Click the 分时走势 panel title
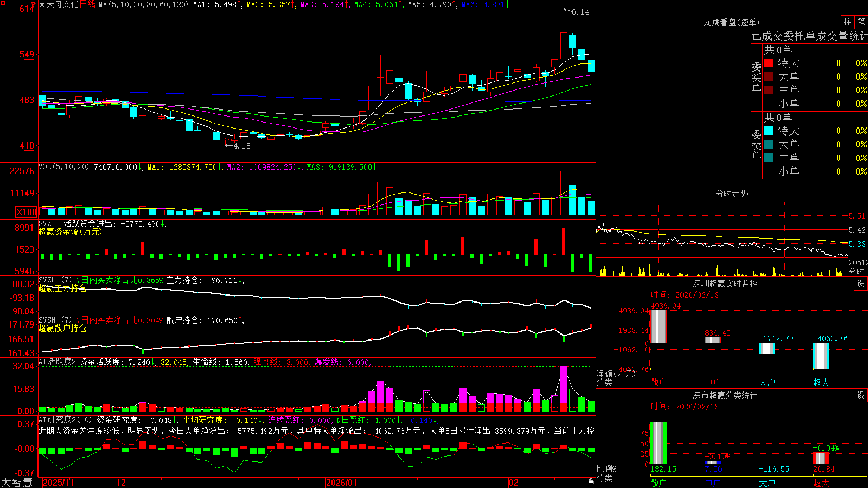This screenshot has width=868, height=488. tap(731, 194)
